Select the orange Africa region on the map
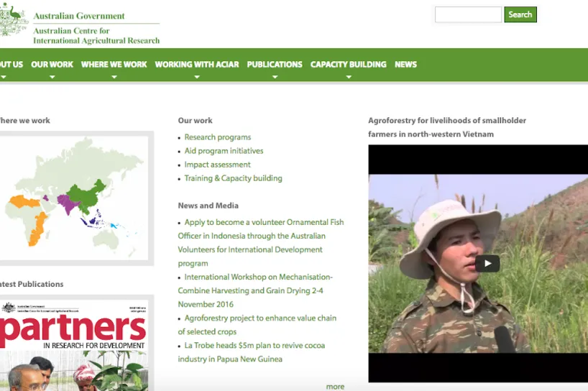The height and width of the screenshot is (391, 588). (37, 229)
